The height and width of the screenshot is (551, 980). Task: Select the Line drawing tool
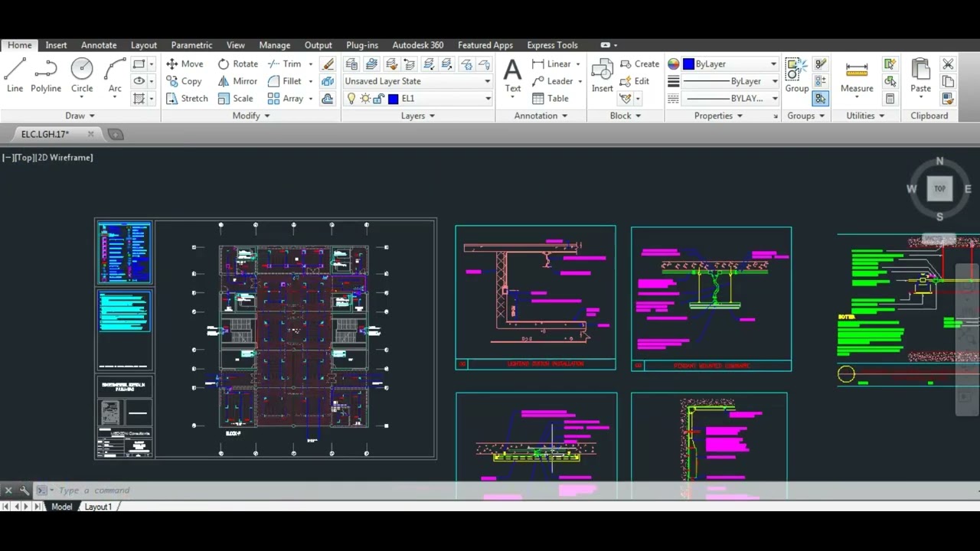click(x=15, y=75)
